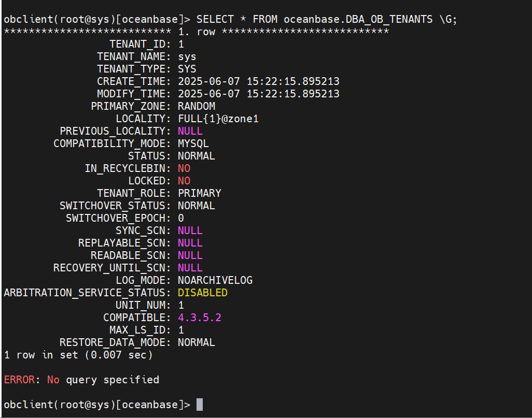Image resolution: width=532 pixels, height=418 pixels.
Task: Click the COMPATIBILITY_MODE value 'MYSQL'
Action: click(193, 144)
